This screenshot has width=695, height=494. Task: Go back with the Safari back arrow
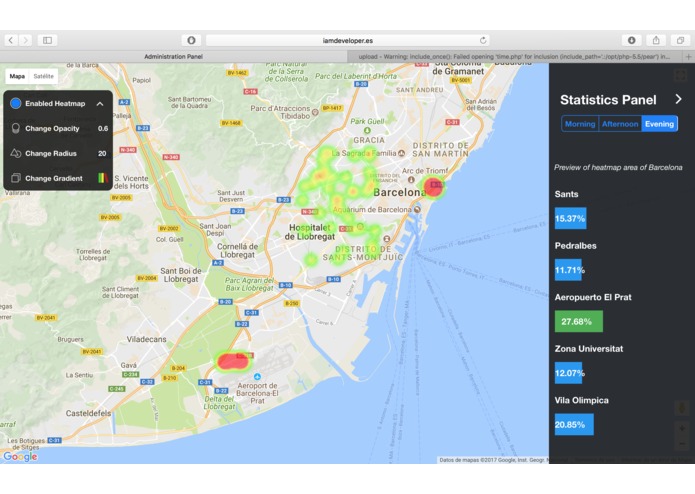coord(11,40)
